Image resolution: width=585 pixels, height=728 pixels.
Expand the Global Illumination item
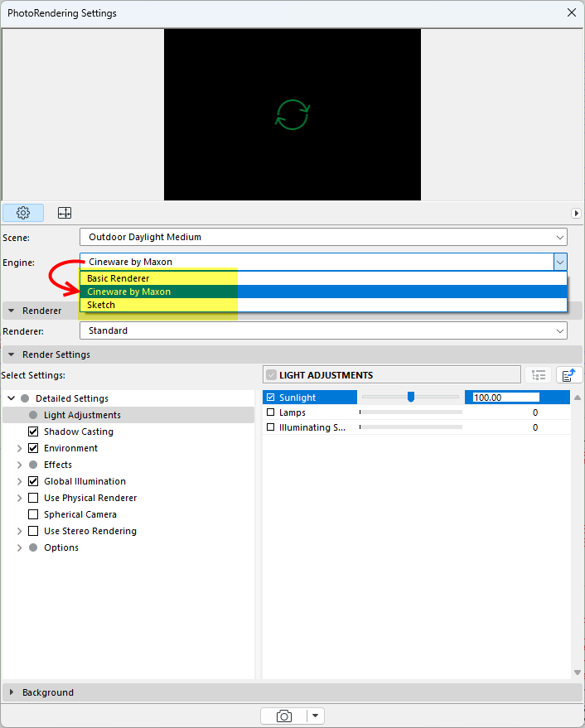pos(20,481)
